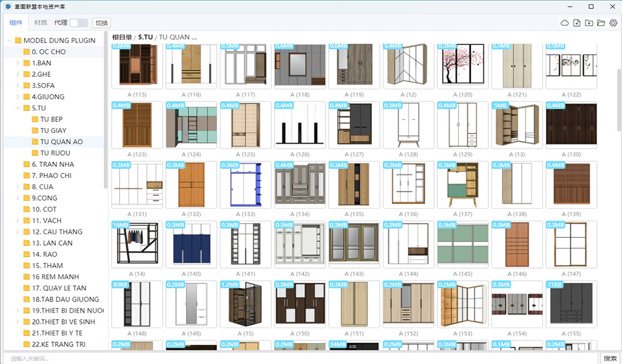
Task: Click the folder icon beside TU RUOU
Action: coord(35,153)
